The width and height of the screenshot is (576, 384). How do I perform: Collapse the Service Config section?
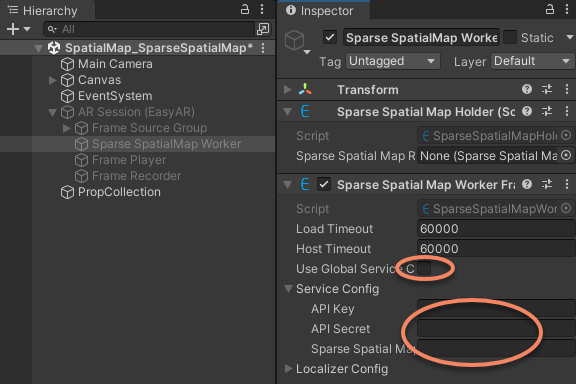click(288, 288)
